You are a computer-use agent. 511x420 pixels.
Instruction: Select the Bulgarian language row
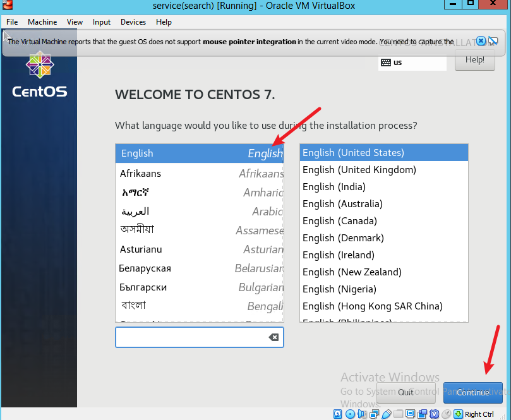[200, 287]
